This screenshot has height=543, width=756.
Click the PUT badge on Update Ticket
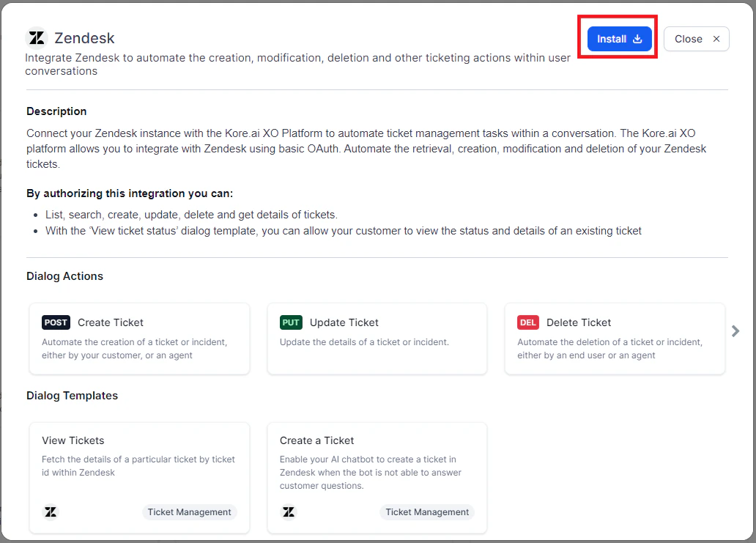click(290, 322)
